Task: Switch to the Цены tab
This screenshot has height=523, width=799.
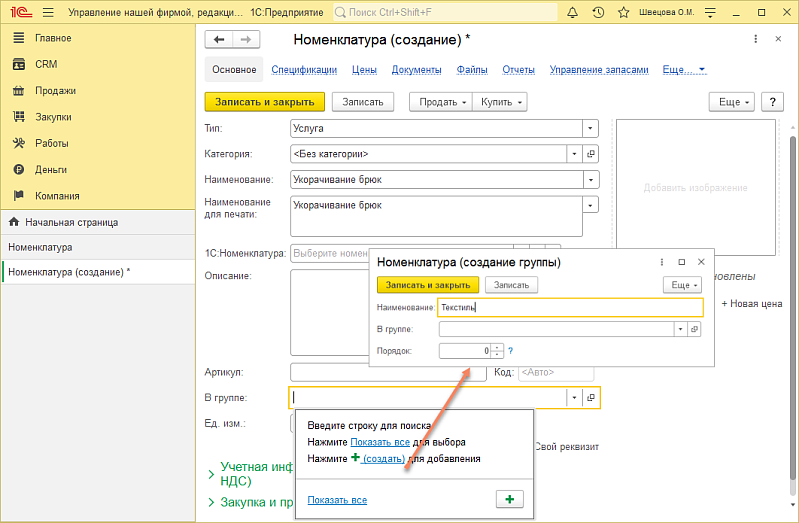Action: (364, 70)
